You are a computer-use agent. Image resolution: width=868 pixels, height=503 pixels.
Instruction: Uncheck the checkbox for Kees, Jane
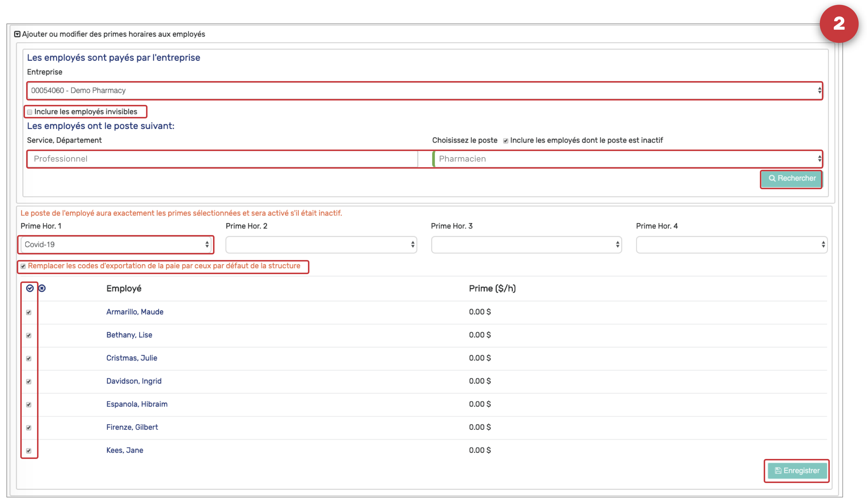click(29, 451)
